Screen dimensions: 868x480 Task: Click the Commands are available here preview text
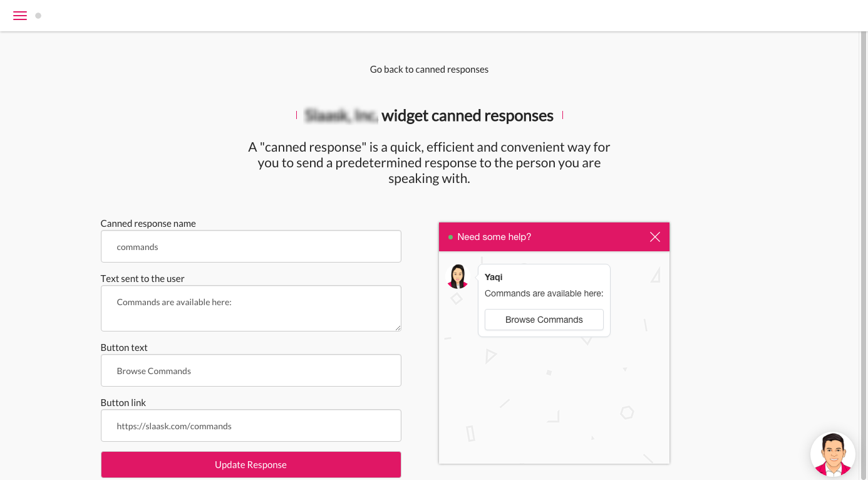coord(544,293)
